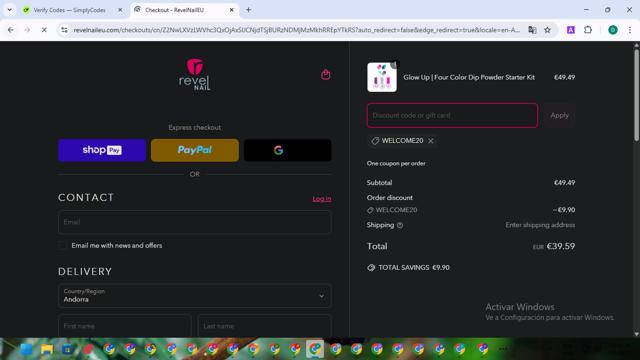Click the Log in link
The height and width of the screenshot is (360, 640).
(322, 199)
